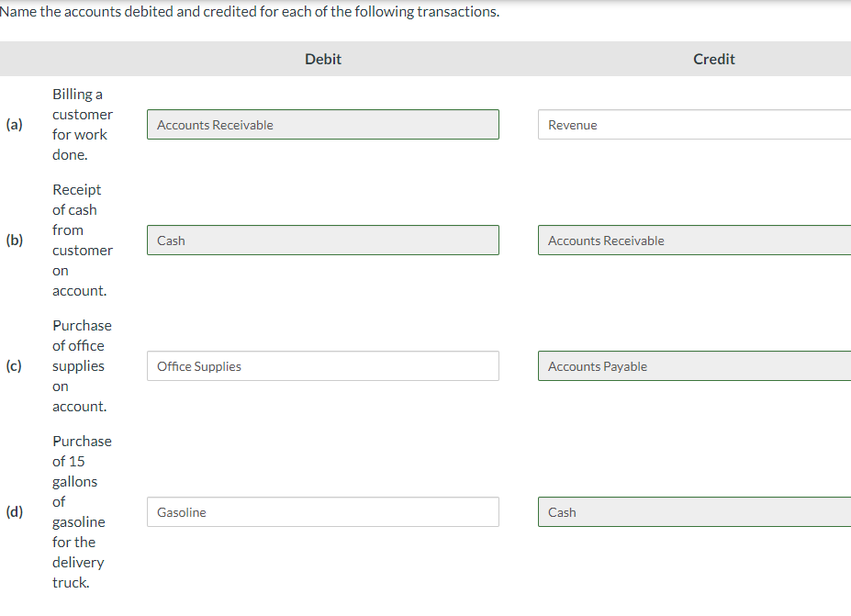851x616 pixels.
Task: Click the (a) row label
Action: pos(14,124)
